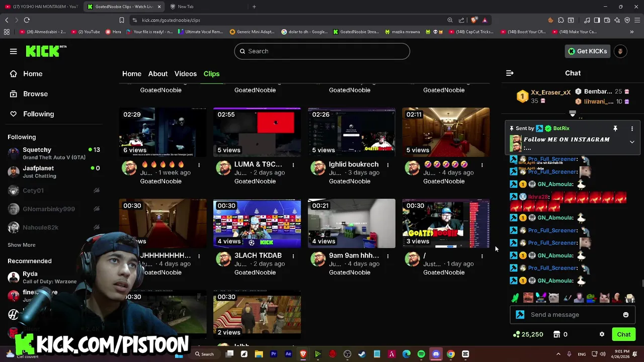Viewport: 644px width, 362px height.
Task: Click the Kick search box
Action: coord(322,51)
